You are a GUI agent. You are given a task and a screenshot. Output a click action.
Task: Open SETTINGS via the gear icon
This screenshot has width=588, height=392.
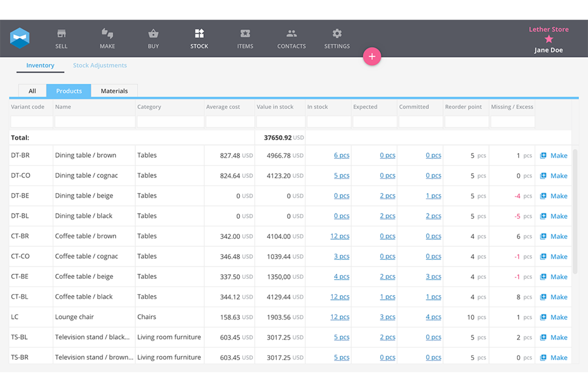coord(337,33)
